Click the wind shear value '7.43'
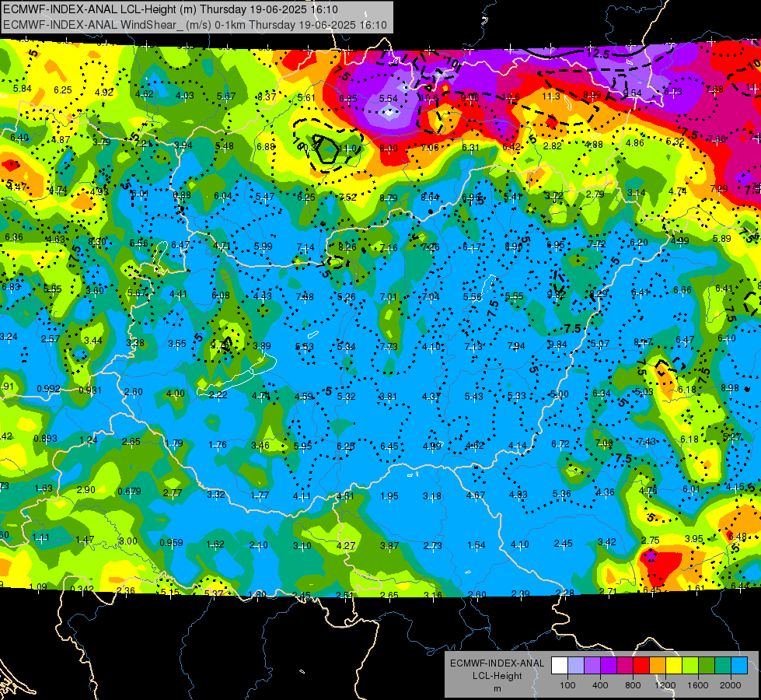The image size is (761, 700). click(647, 441)
